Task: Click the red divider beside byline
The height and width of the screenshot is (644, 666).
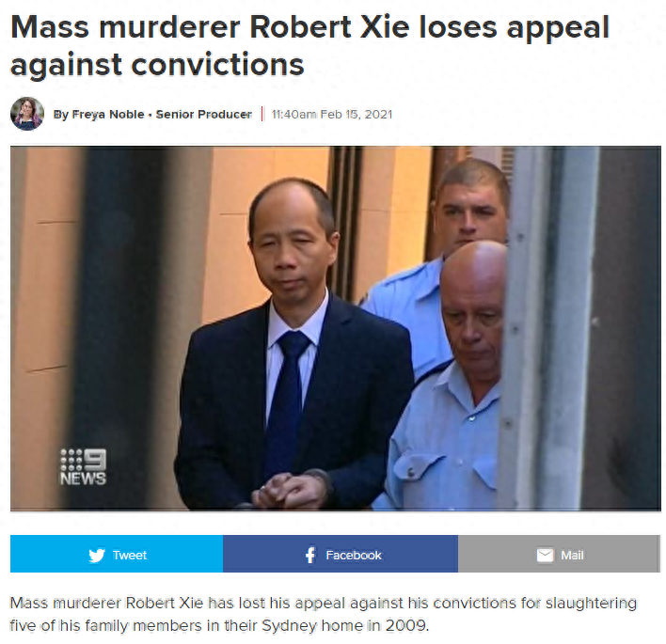Action: click(262, 114)
